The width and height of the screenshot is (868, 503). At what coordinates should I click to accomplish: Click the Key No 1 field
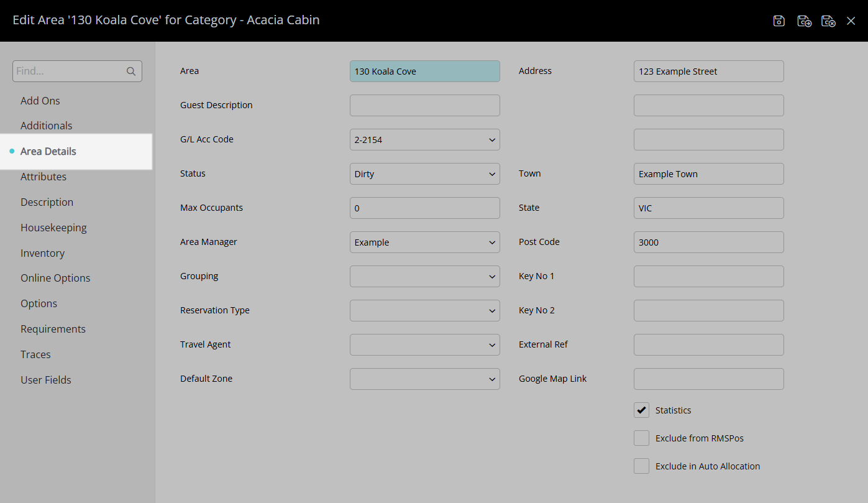pos(709,277)
